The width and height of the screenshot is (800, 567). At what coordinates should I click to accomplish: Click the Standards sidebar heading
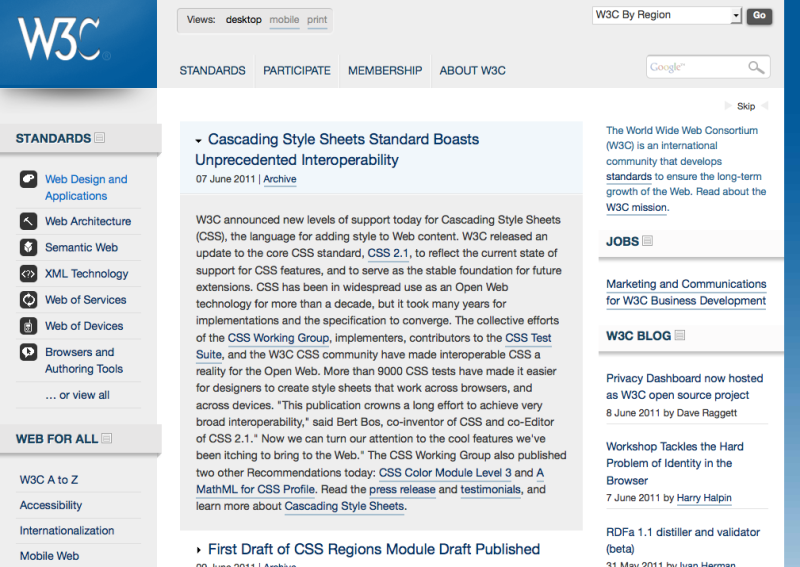click(53, 138)
